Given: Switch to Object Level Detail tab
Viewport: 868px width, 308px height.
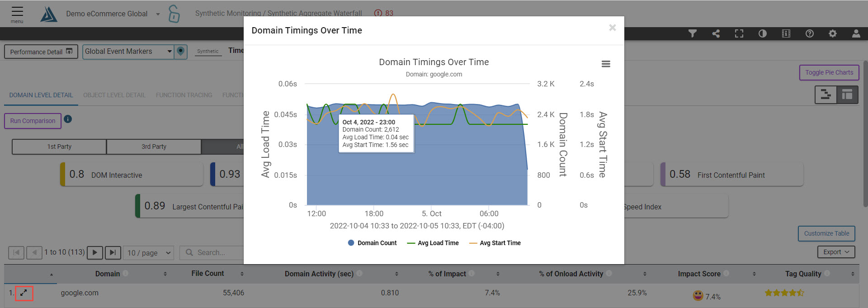Looking at the screenshot, I should click(114, 95).
